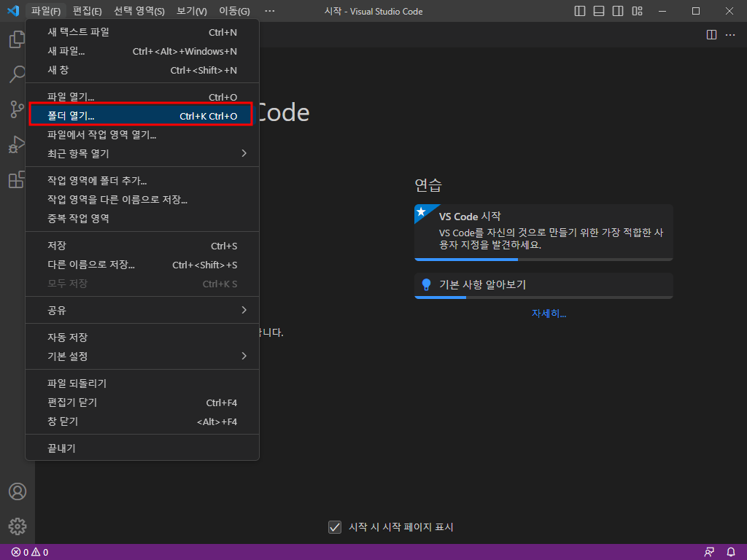The height and width of the screenshot is (560, 747).
Task: Select 새 텍스트 파일 menu item
Action: click(142, 32)
